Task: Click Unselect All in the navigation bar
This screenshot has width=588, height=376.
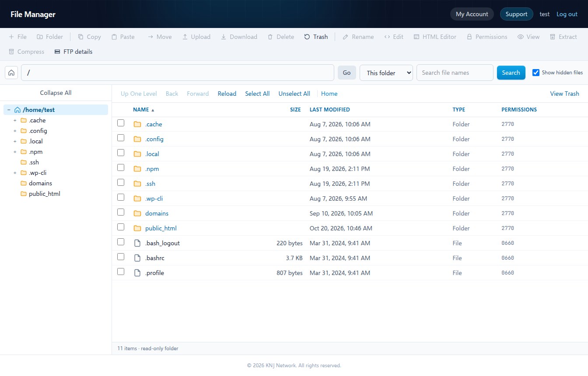Action: click(x=294, y=94)
